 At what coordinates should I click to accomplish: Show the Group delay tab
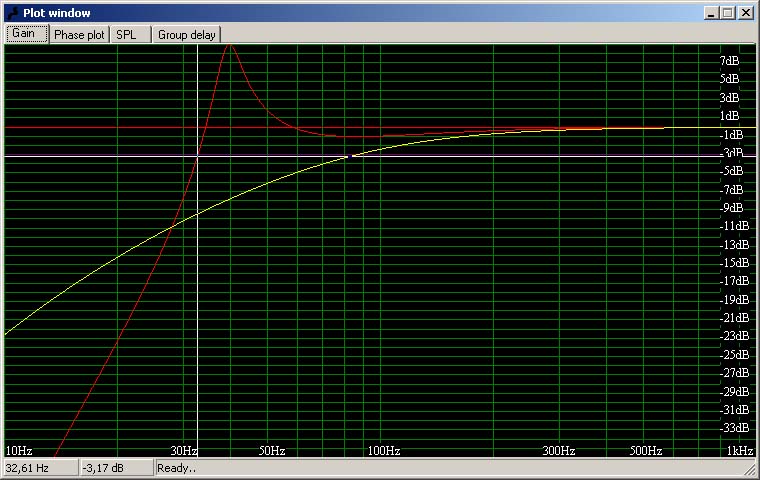[187, 35]
